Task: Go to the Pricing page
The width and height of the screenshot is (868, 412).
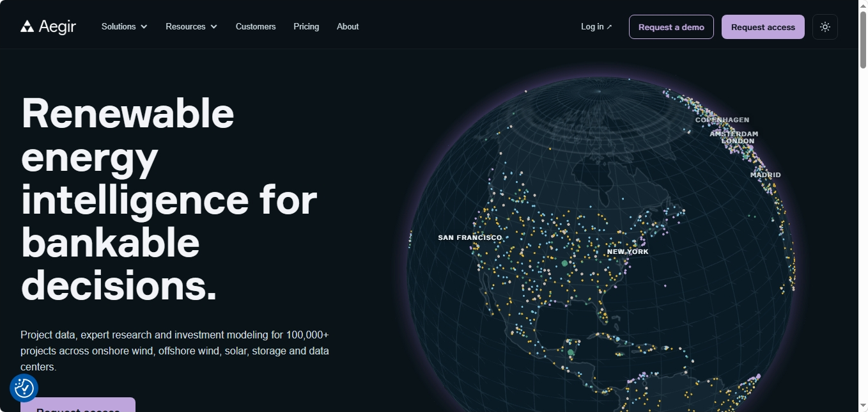Action: coord(306,26)
